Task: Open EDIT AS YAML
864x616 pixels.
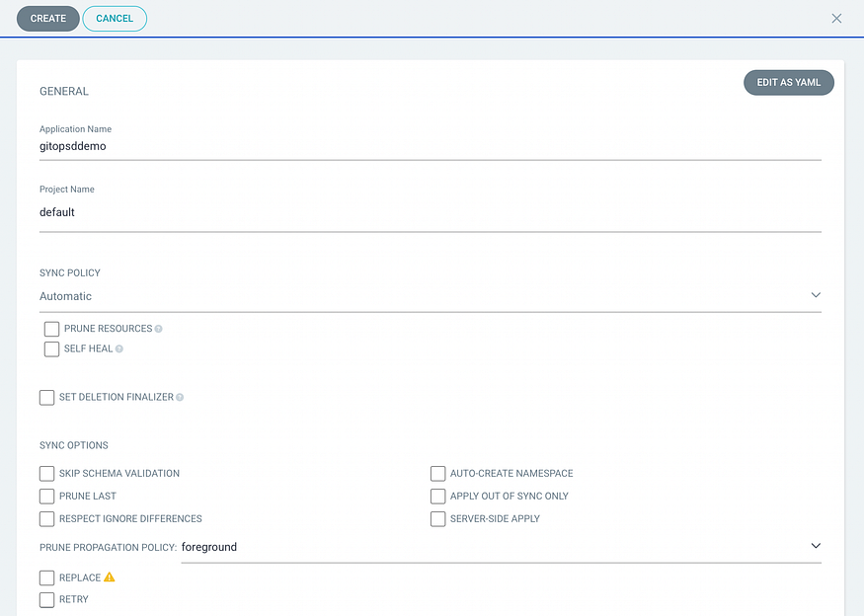Action: 789,82
